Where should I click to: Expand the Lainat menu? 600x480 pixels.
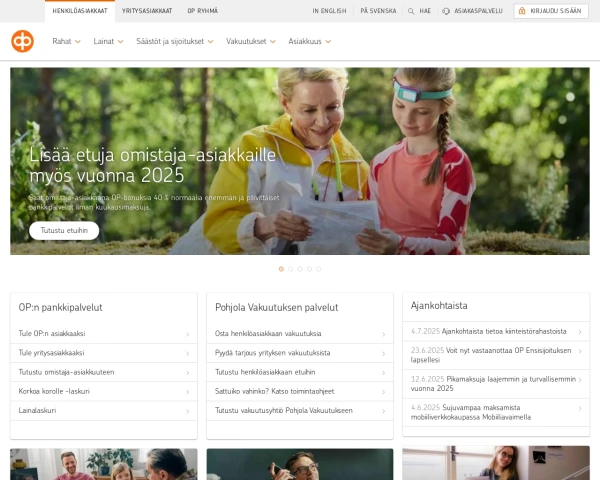click(108, 41)
